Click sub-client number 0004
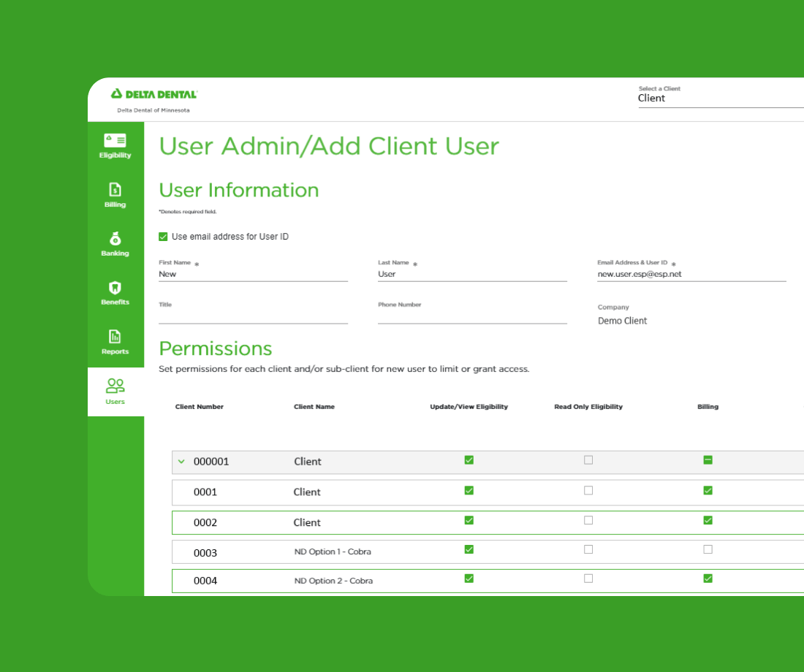 [205, 581]
